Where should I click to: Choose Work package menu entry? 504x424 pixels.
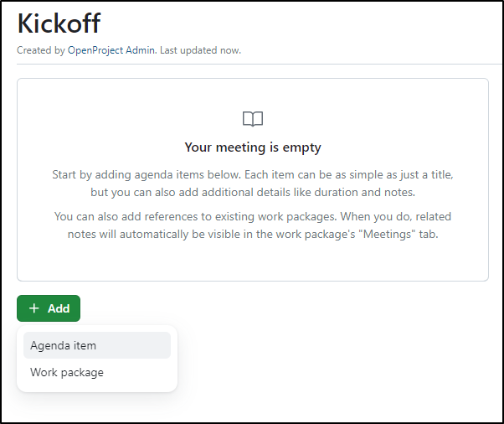97,372
